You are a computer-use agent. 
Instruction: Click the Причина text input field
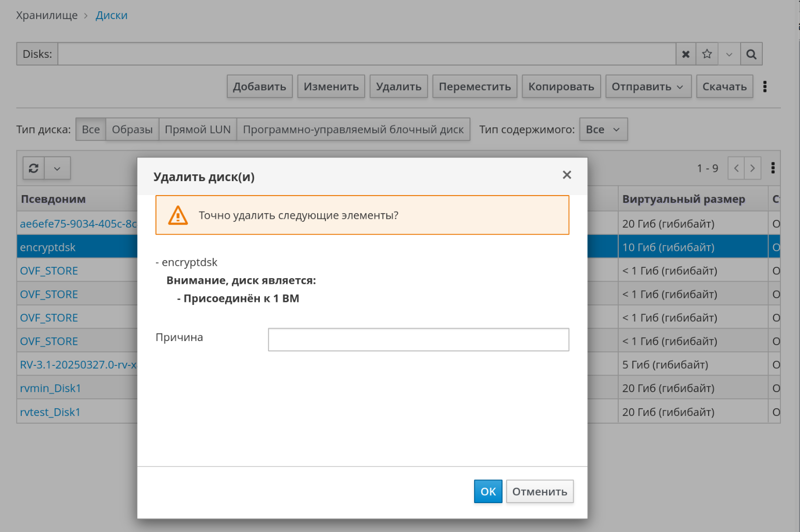(x=418, y=340)
